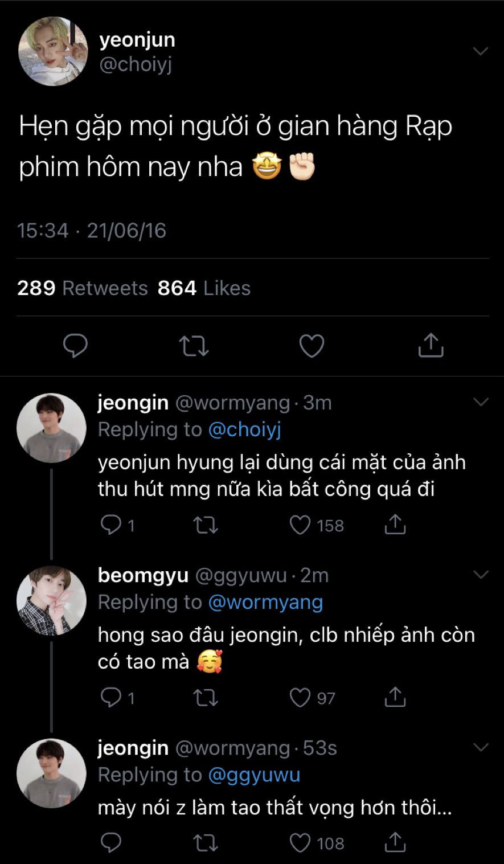Viewport: 504px width, 864px height.
Task: Open options chevron on yeonjun's tweet
Action: pos(481,52)
